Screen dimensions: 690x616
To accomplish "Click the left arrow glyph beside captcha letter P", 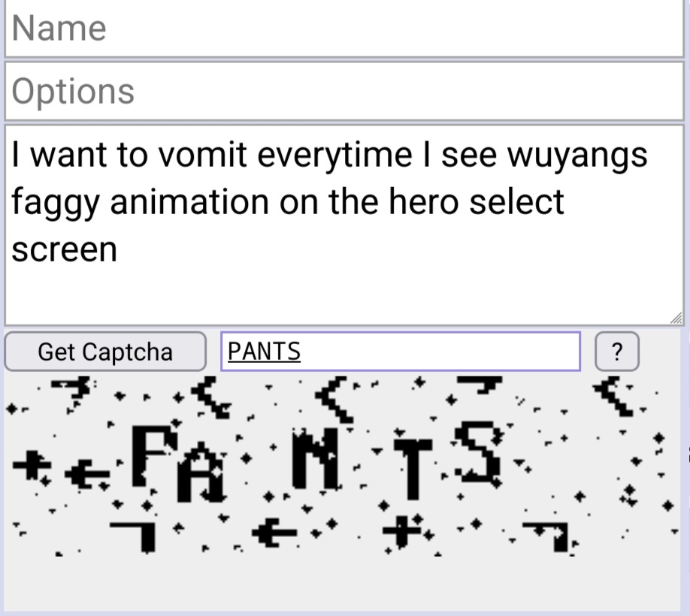I will 88,474.
